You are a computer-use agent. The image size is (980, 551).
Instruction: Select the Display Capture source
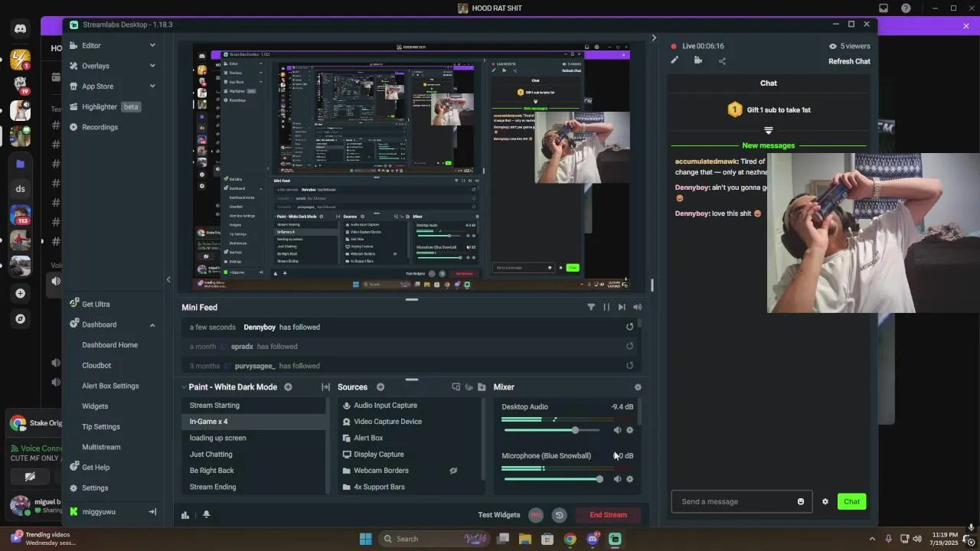pos(410,455)
